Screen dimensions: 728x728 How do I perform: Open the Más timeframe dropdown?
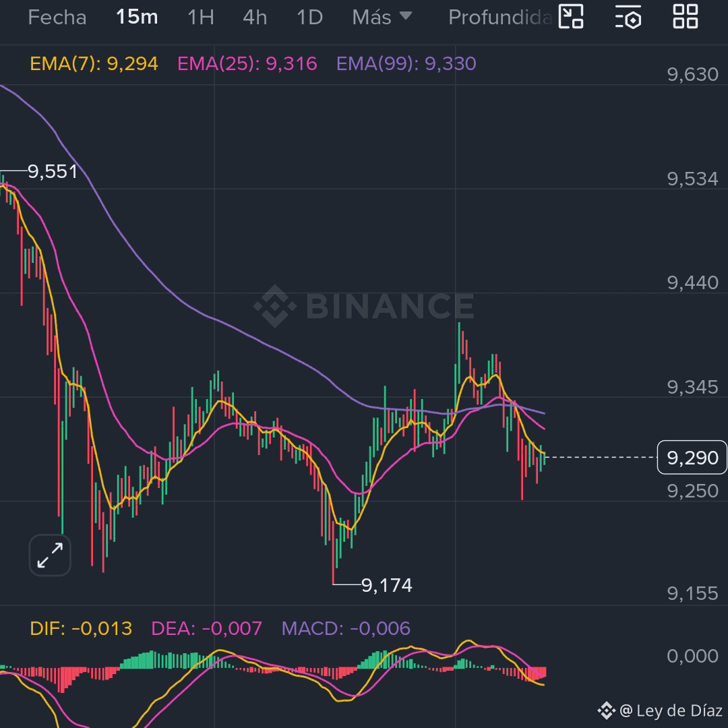click(x=382, y=18)
